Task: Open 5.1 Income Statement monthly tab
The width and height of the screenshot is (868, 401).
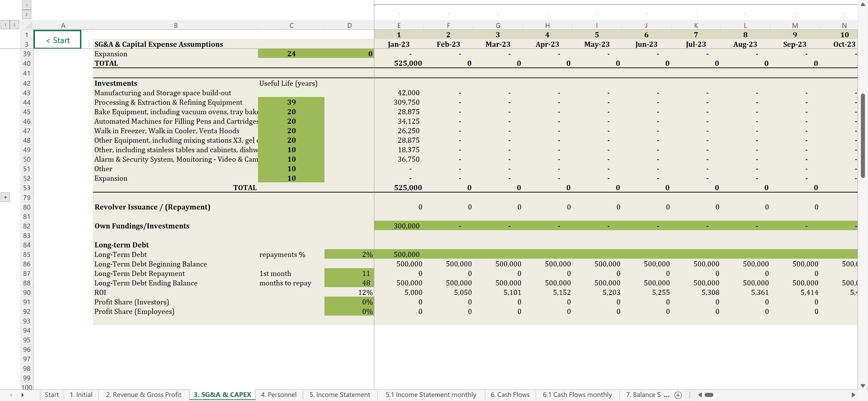Action: [x=431, y=395]
